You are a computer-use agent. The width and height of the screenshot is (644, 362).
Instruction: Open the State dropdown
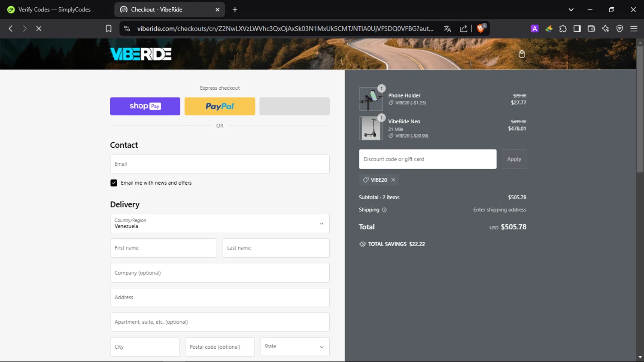295,347
